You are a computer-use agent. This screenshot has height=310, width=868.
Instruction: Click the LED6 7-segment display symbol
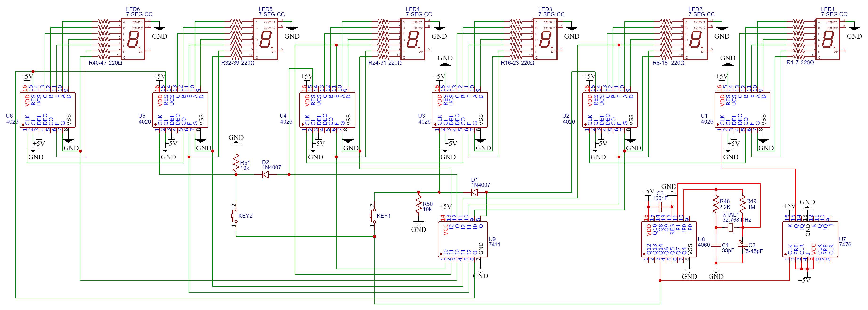133,39
